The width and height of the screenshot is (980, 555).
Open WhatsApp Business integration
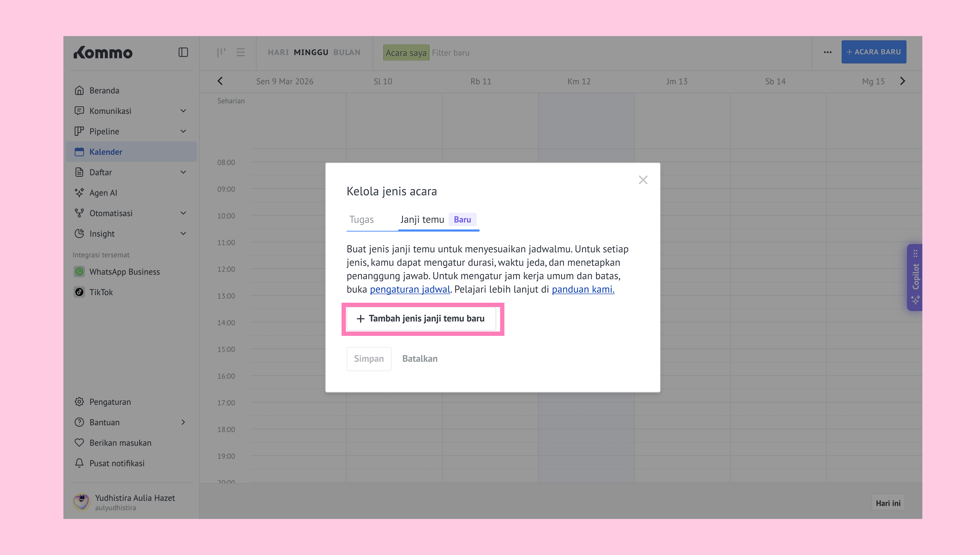click(x=124, y=272)
